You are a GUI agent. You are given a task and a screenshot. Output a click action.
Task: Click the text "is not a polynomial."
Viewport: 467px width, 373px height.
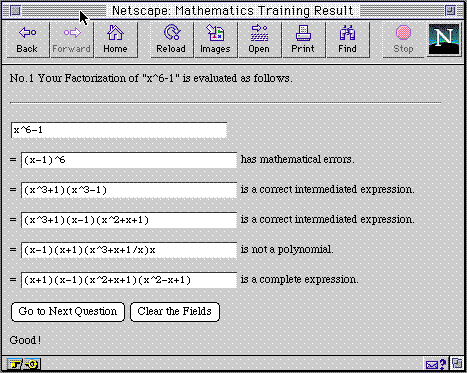tap(287, 249)
